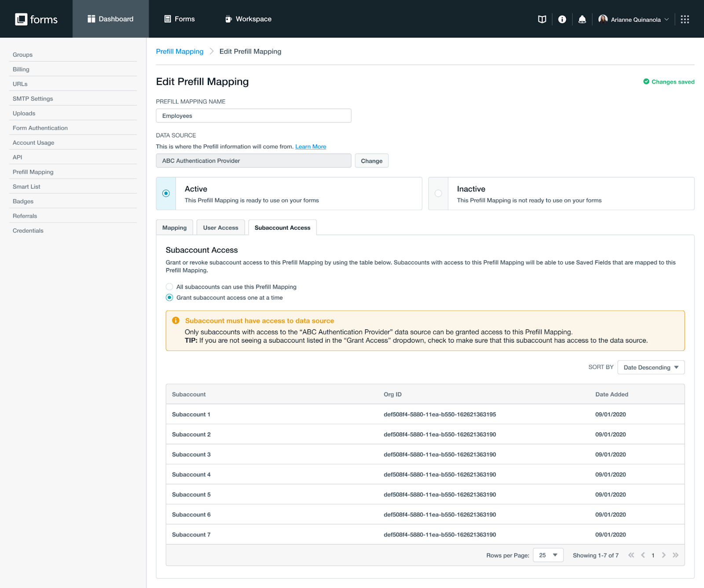
Task: Select the Active radio option
Action: coord(166,194)
